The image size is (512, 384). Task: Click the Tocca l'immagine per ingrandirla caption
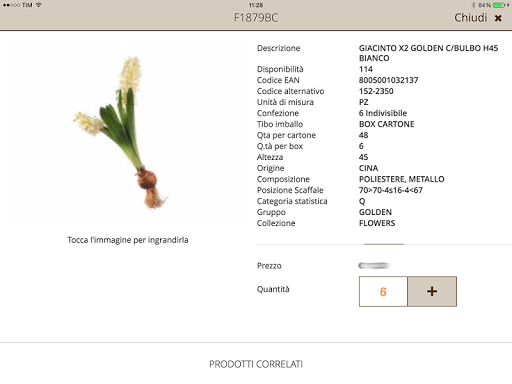128,240
